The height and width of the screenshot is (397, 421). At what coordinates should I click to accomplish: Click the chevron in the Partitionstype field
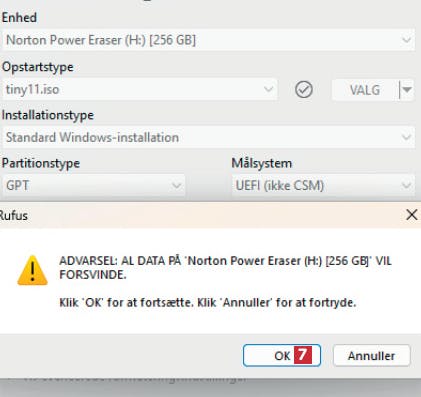pyautogui.click(x=177, y=185)
